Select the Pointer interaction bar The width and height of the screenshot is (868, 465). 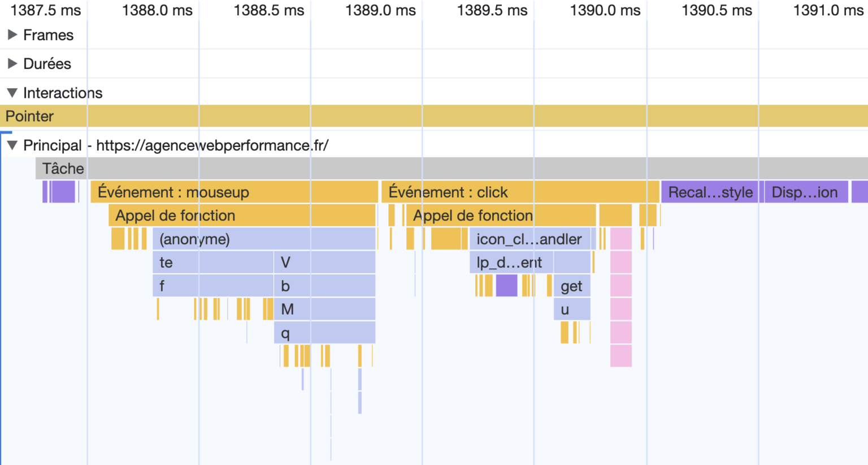tap(434, 116)
